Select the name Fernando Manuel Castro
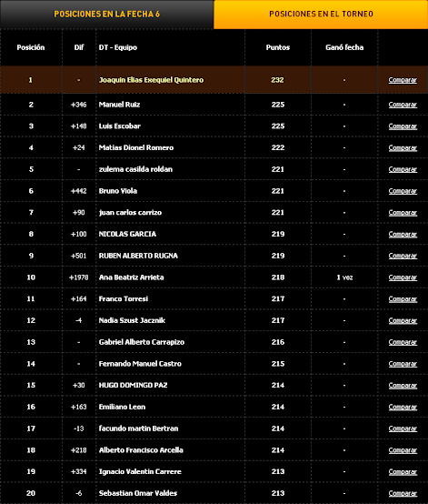Viewport: 428px width, 504px height. [x=140, y=364]
